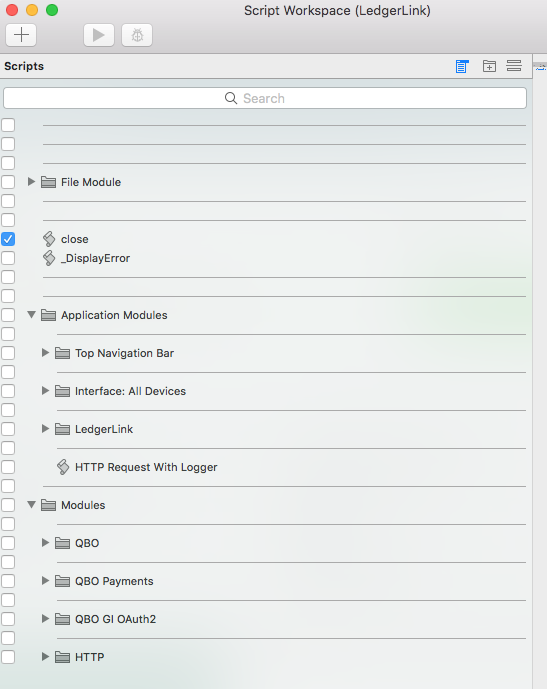Image resolution: width=547 pixels, height=689 pixels.
Task: Insert separator using lines icon
Action: (514, 66)
